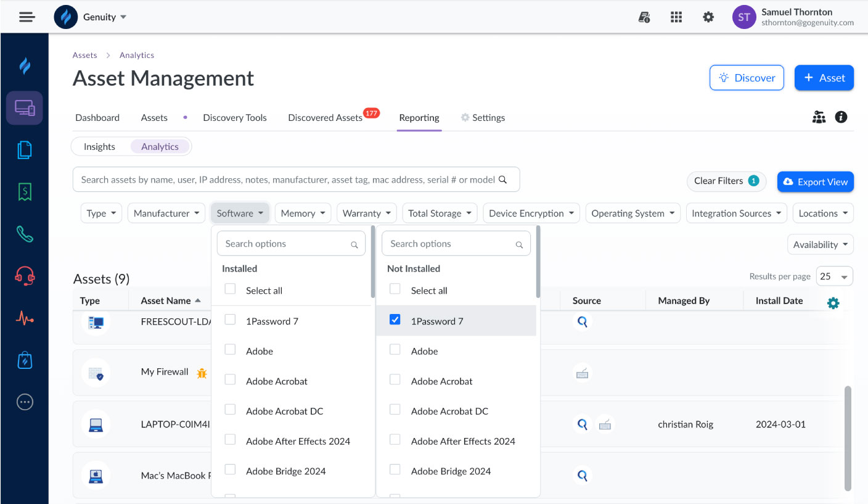Open the Operating System filter dropdown
Image resolution: width=868 pixels, height=504 pixels.
[633, 213]
